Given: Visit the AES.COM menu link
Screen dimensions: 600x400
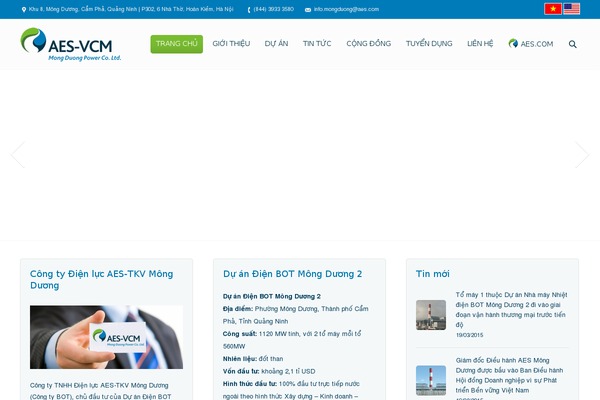Looking at the screenshot, I should (x=531, y=44).
